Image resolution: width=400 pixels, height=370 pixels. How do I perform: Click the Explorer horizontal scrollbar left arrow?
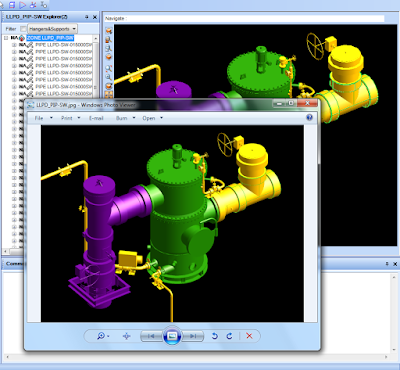click(5, 251)
